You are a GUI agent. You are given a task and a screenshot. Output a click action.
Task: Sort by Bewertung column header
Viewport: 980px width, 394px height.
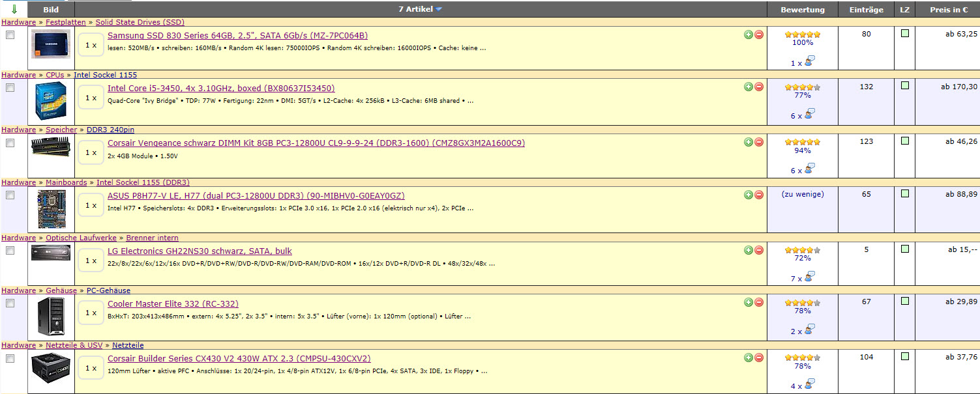click(x=803, y=10)
